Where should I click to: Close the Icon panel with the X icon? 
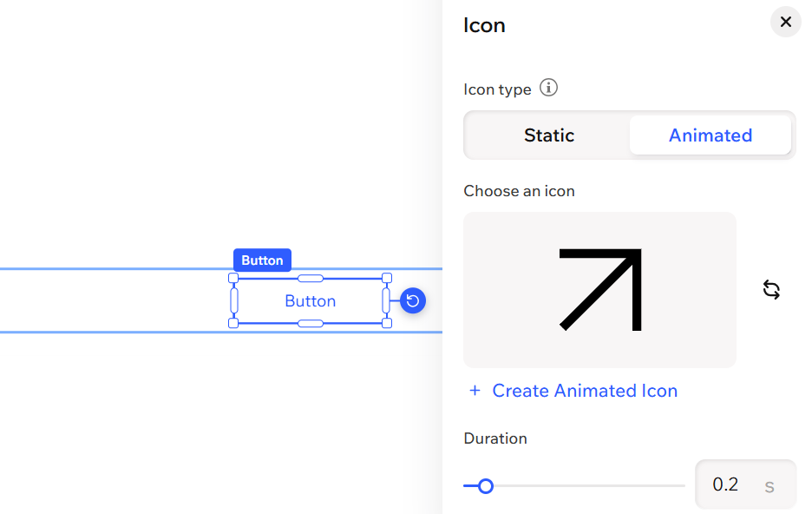coord(785,22)
